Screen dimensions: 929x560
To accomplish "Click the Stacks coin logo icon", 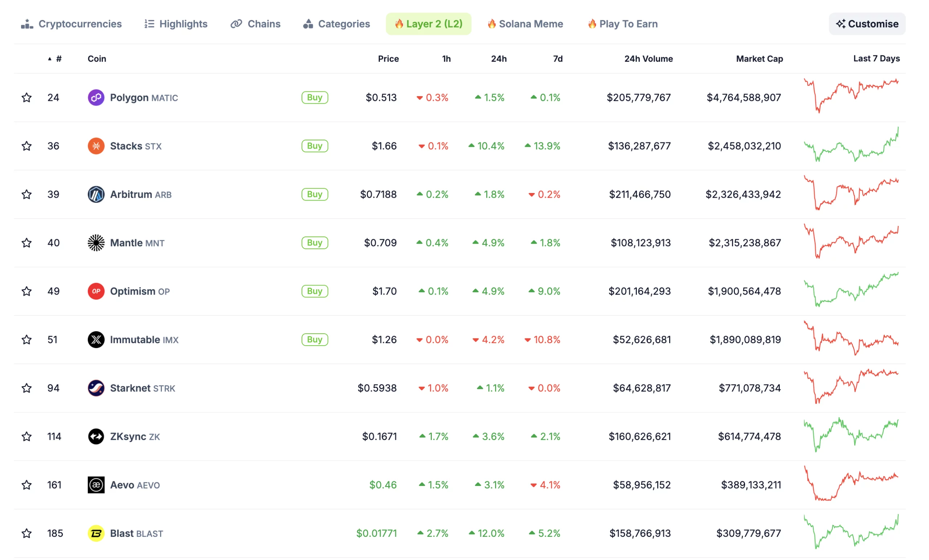I will tap(96, 146).
